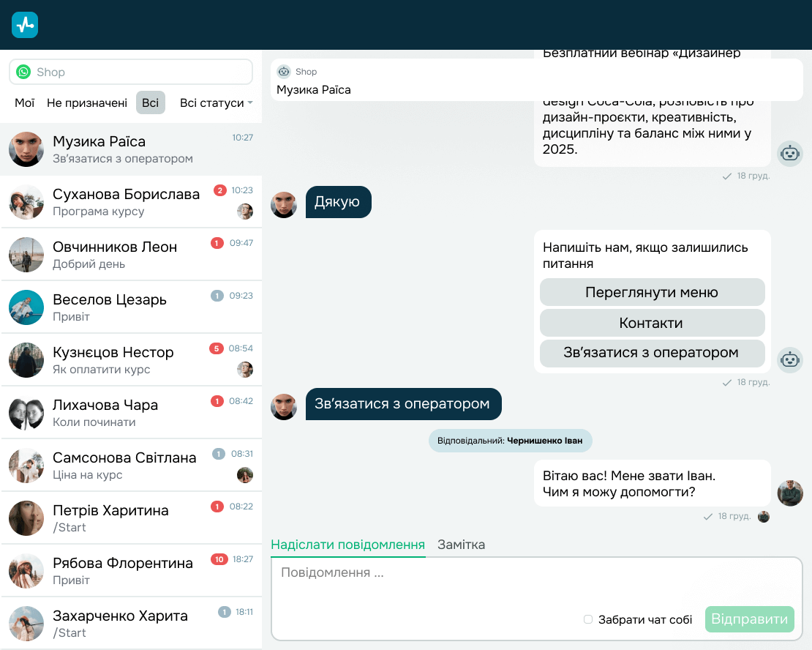Select the Мої filter tab
The image size is (812, 650).
click(24, 102)
